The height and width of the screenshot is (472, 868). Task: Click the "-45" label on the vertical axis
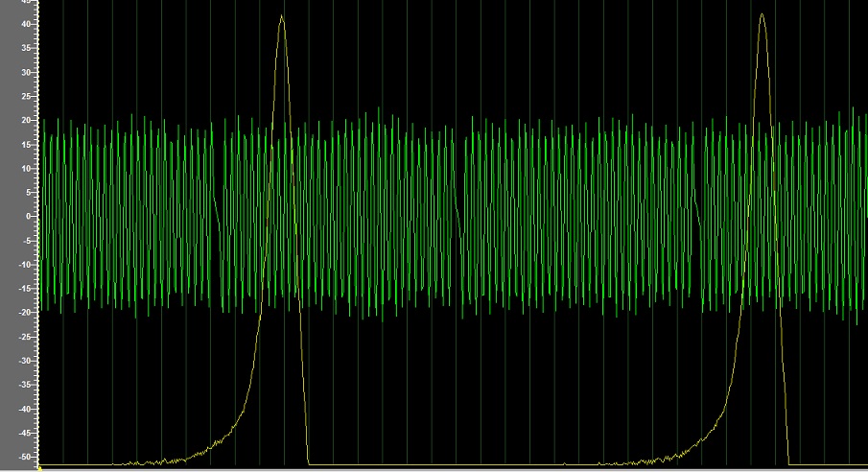coord(24,433)
